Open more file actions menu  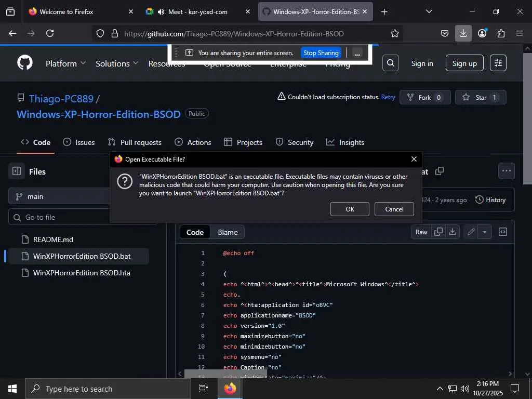tap(506, 171)
